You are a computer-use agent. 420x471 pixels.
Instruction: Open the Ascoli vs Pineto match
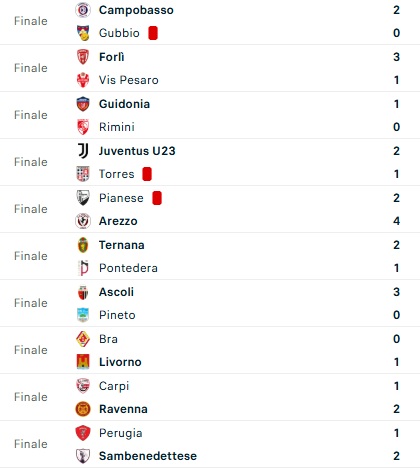coord(210,303)
